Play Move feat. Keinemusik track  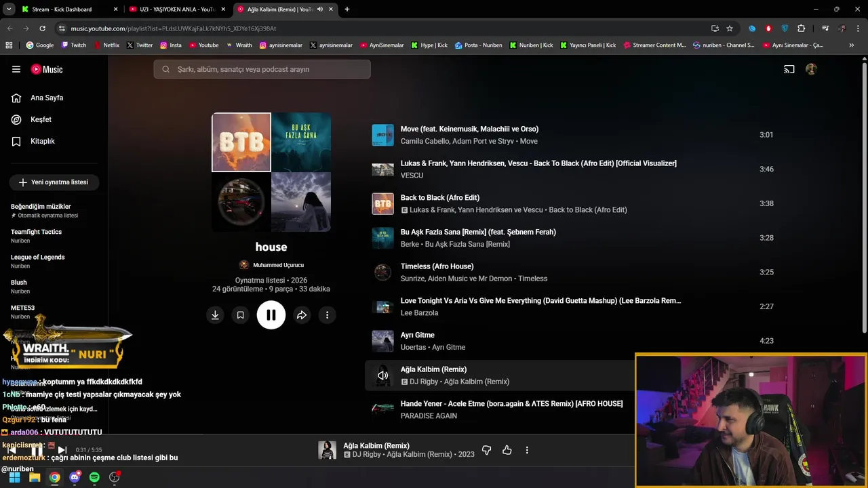pyautogui.click(x=469, y=129)
